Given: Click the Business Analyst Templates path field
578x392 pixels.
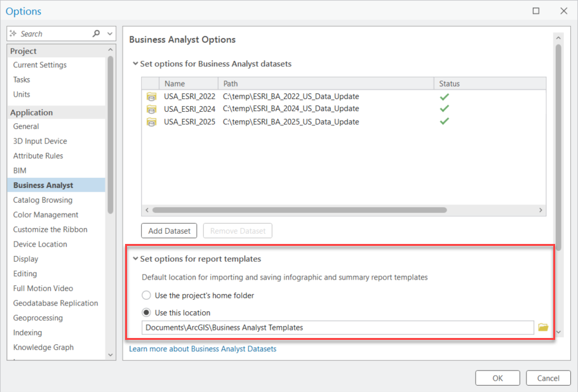Looking at the screenshot, I should (x=337, y=328).
